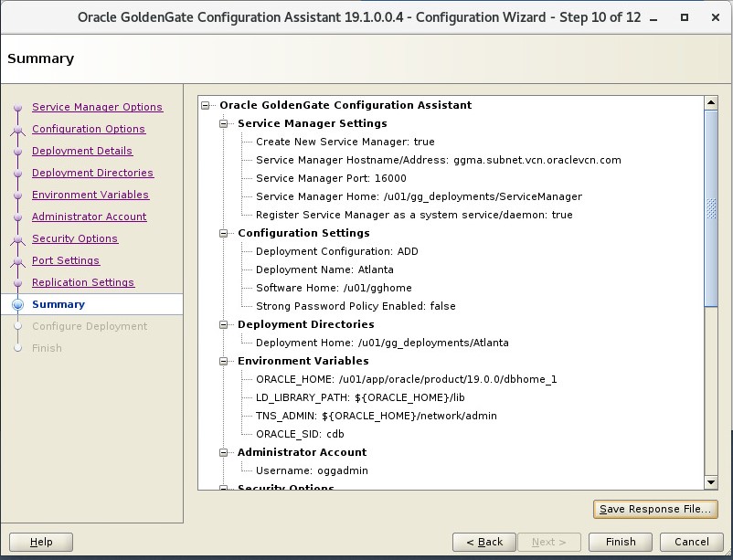The height and width of the screenshot is (560, 733).
Task: Click the Environment Variables step bullet icon
Action: pos(17,195)
